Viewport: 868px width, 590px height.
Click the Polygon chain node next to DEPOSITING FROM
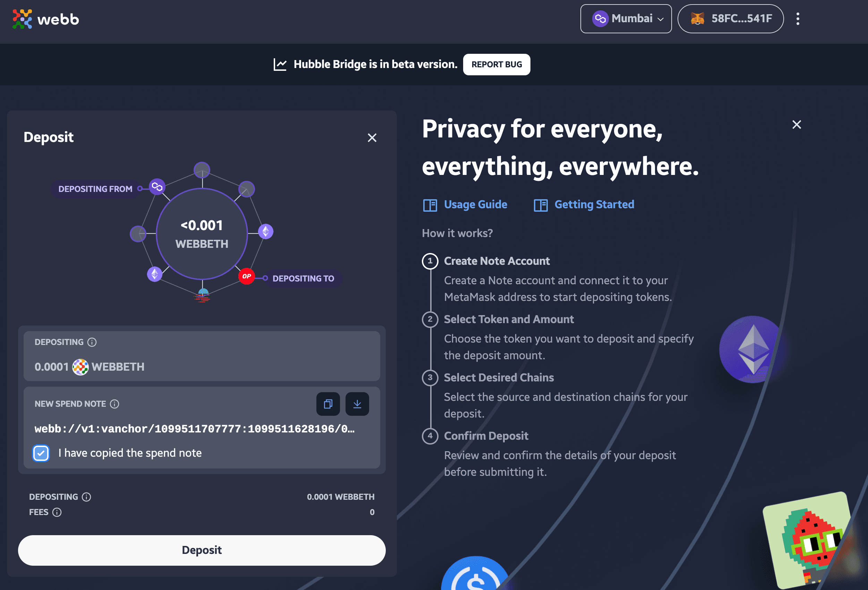157,186
